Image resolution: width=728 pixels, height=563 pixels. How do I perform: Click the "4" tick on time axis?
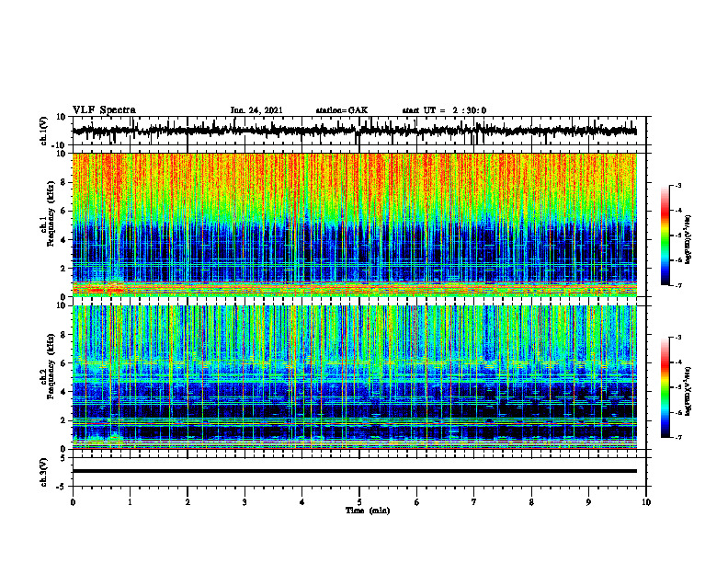pos(302,502)
